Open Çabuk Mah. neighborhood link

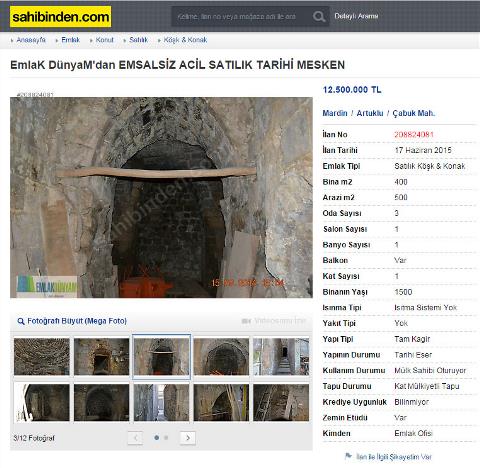tap(414, 113)
